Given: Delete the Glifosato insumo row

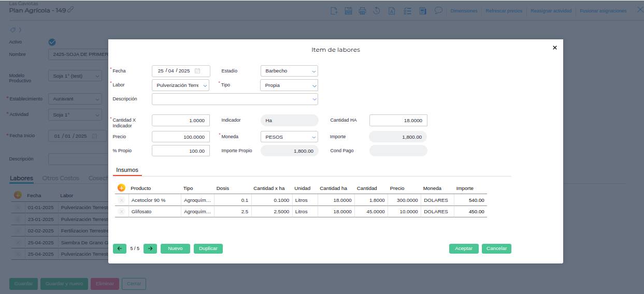Looking at the screenshot, I should pyautogui.click(x=122, y=212).
